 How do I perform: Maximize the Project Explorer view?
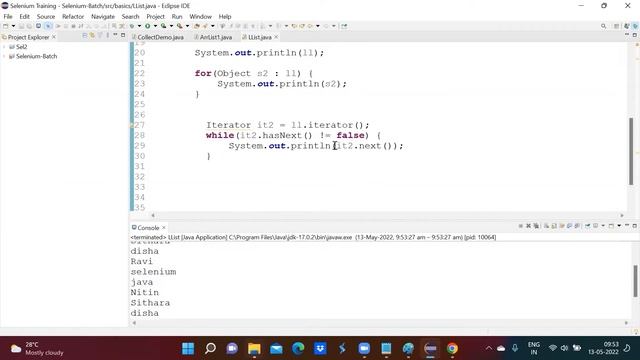123,36
